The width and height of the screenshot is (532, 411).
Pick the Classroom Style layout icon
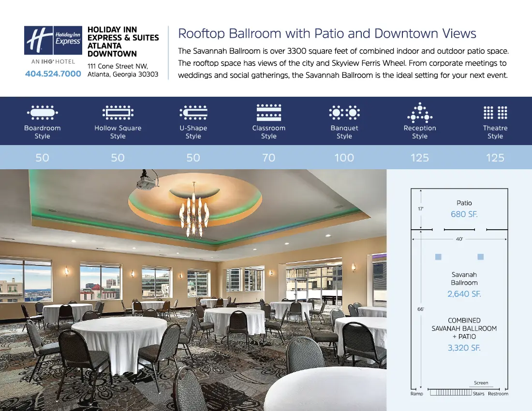click(269, 113)
